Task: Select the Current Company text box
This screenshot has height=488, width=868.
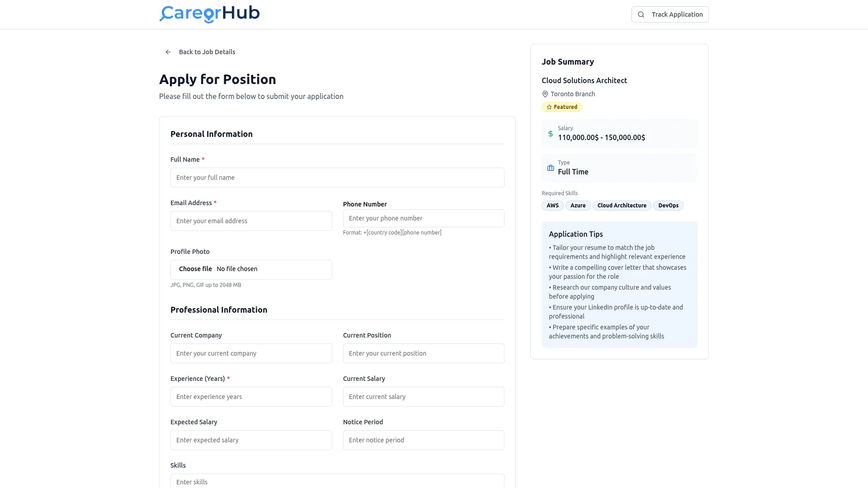Action: [x=251, y=353]
